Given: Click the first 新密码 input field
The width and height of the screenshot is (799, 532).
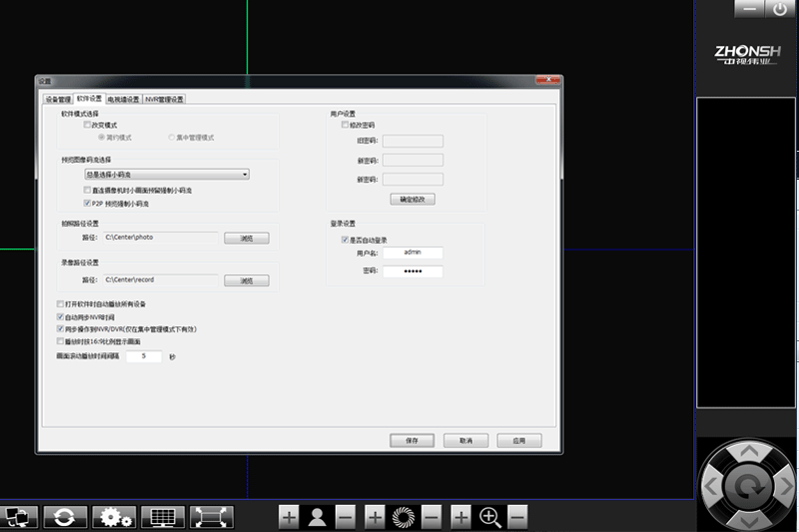Looking at the screenshot, I should [412, 161].
